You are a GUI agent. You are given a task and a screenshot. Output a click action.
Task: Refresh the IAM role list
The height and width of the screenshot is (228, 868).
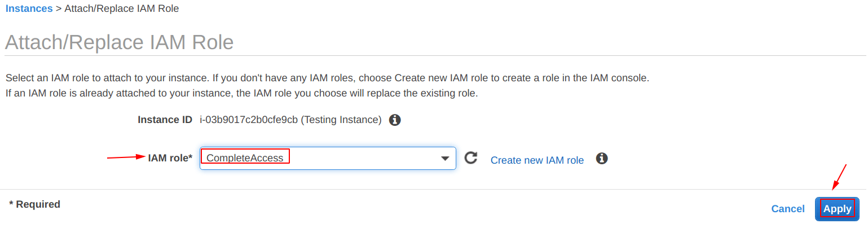coord(471,158)
